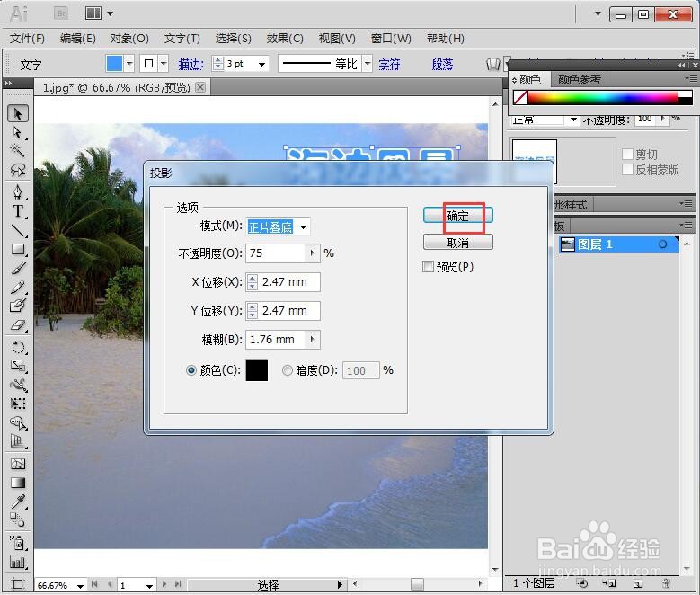Viewport: 700px width, 595px height.
Task: Select the Selection (black arrow) tool
Action: pyautogui.click(x=18, y=114)
